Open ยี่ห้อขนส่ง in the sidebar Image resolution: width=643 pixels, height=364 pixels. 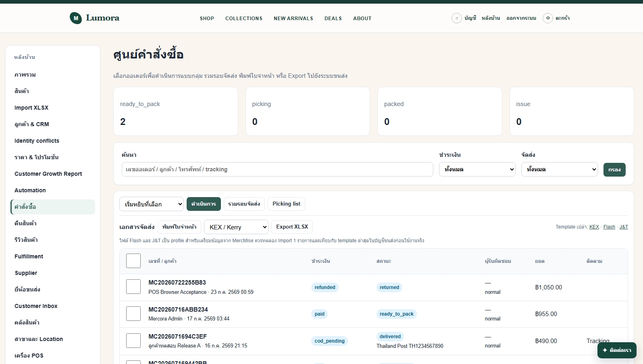pos(53,289)
